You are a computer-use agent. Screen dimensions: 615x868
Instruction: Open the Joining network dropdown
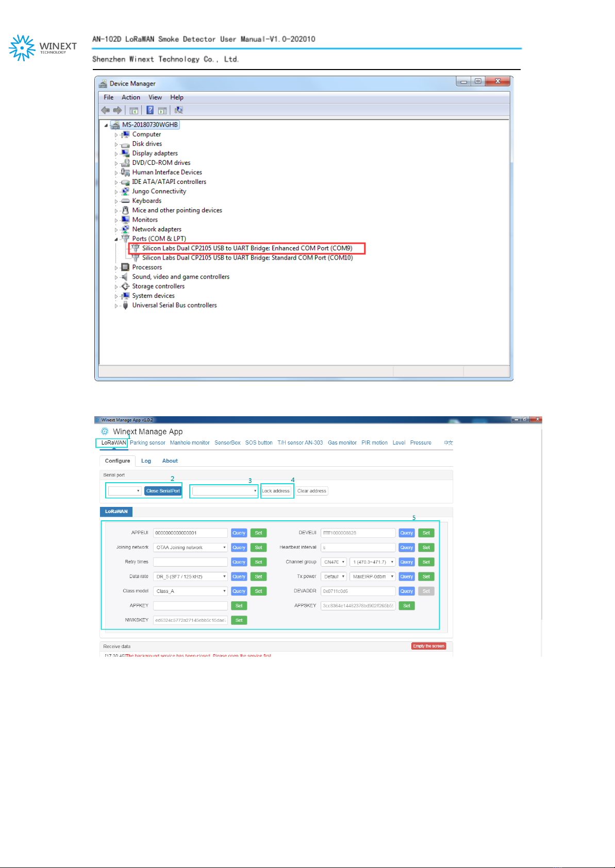[x=190, y=548]
